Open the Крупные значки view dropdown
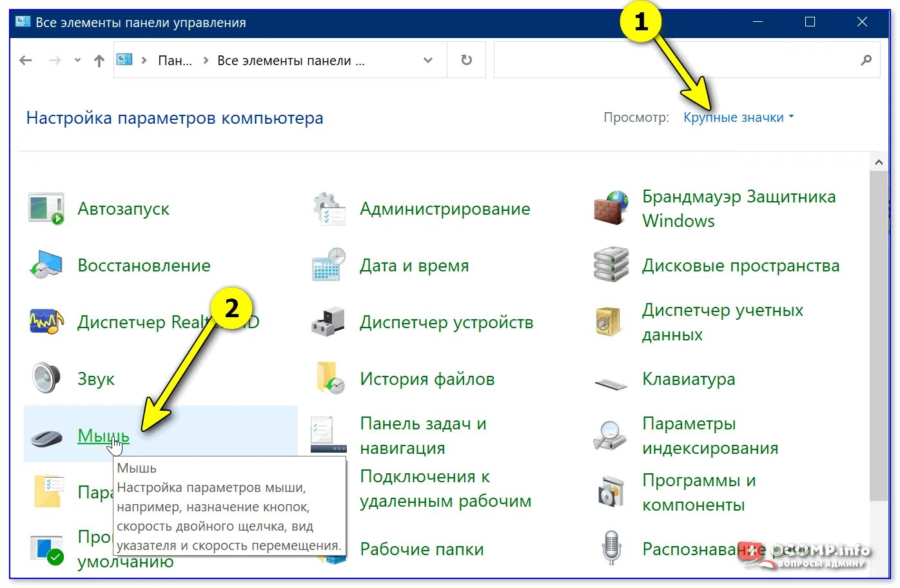 point(734,117)
